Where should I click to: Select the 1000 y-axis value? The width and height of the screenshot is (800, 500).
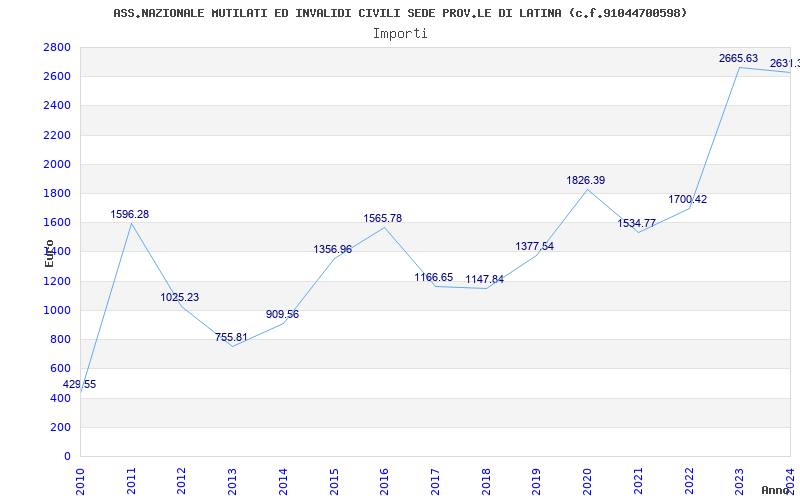(57, 310)
